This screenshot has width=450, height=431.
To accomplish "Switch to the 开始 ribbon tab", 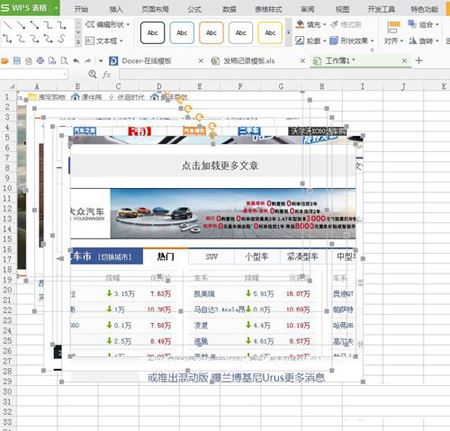I will 81,9.
